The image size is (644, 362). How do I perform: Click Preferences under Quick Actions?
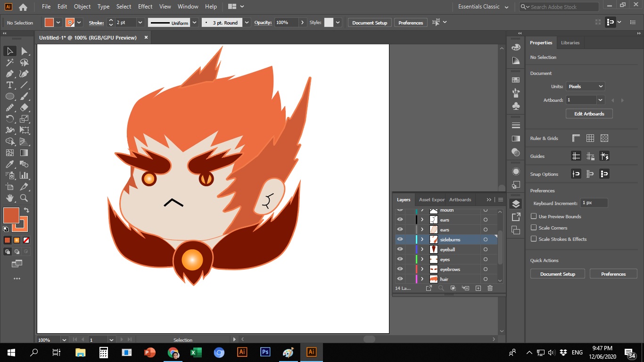(613, 274)
